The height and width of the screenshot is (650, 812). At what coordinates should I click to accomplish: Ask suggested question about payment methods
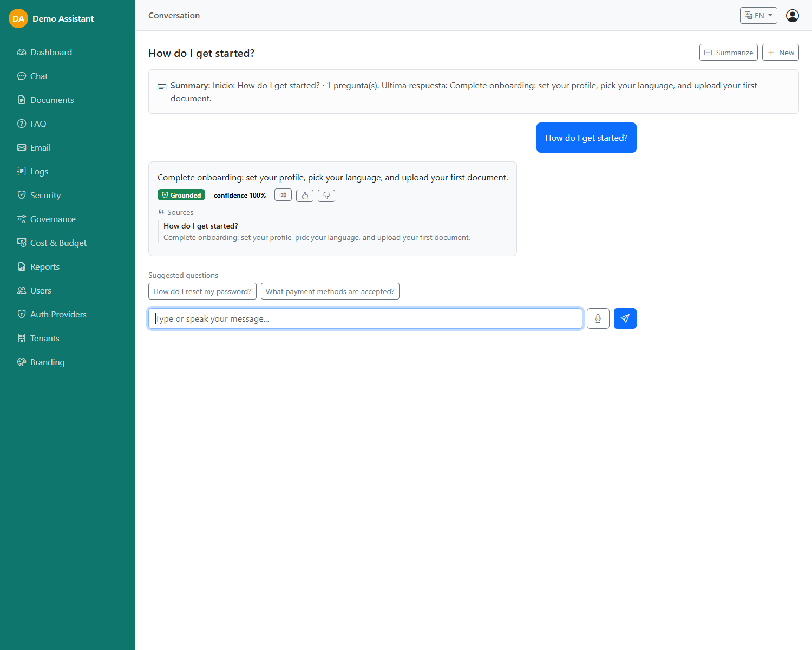tap(330, 291)
